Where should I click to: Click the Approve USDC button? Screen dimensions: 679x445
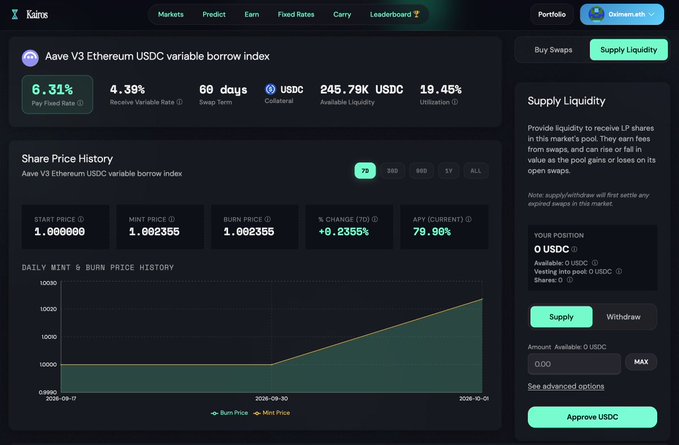point(592,417)
